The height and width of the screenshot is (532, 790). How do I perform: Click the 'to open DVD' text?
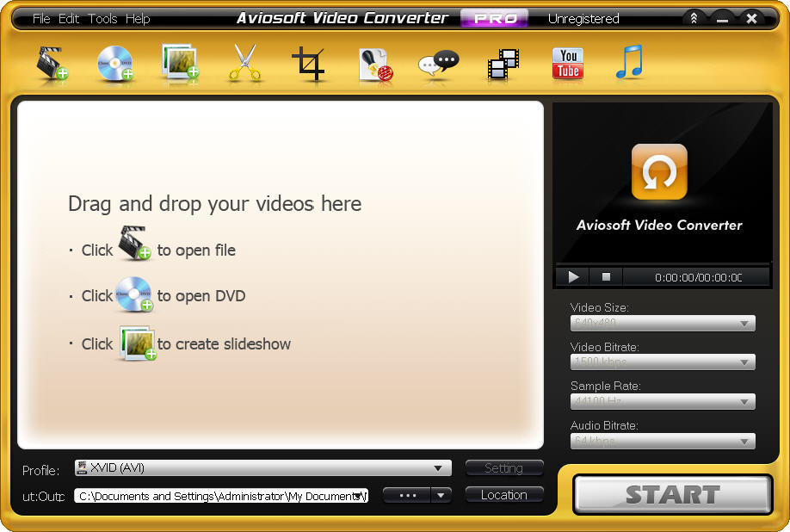[201, 296]
